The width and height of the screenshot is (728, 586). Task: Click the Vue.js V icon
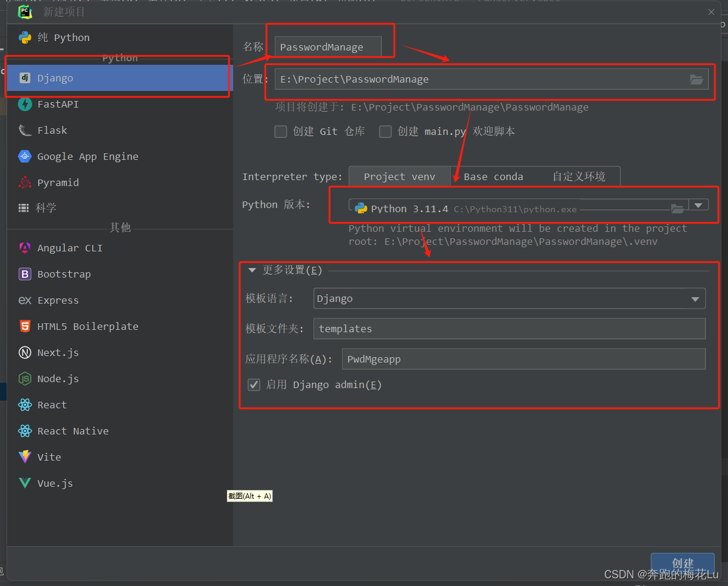(x=25, y=483)
